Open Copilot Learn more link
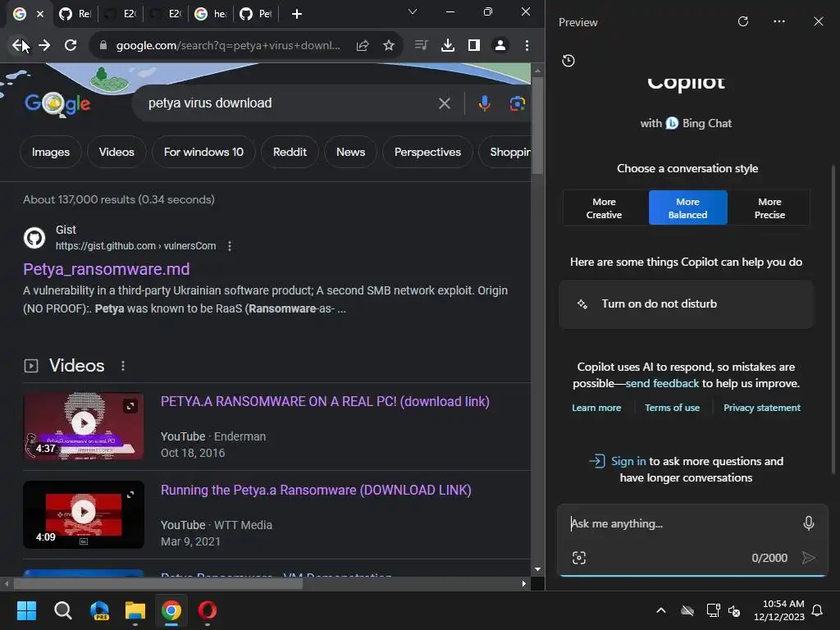This screenshot has height=630, width=840. tap(596, 408)
